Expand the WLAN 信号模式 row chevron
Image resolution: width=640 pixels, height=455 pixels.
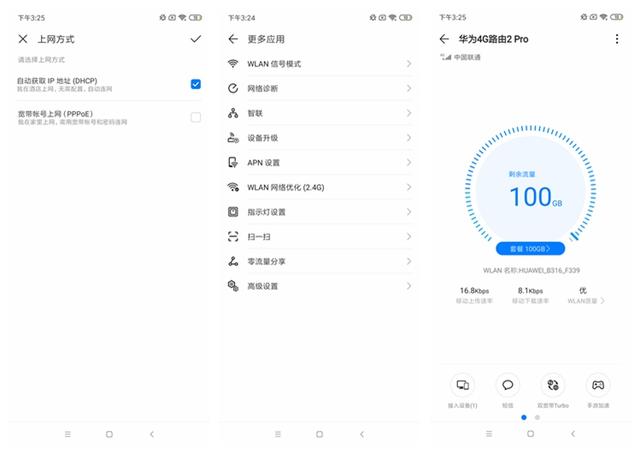coord(409,64)
